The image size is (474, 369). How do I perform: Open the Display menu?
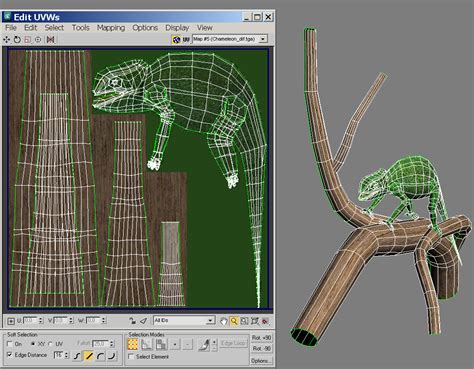[177, 28]
